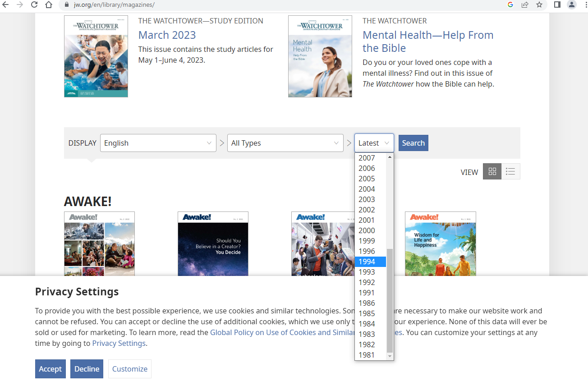Choose year 1991 option

click(x=370, y=293)
